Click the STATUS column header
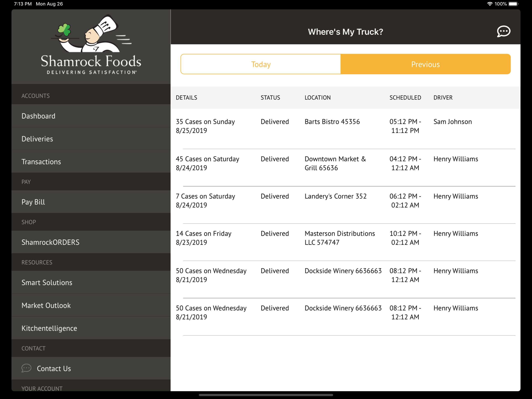This screenshot has width=532, height=399. click(x=270, y=98)
